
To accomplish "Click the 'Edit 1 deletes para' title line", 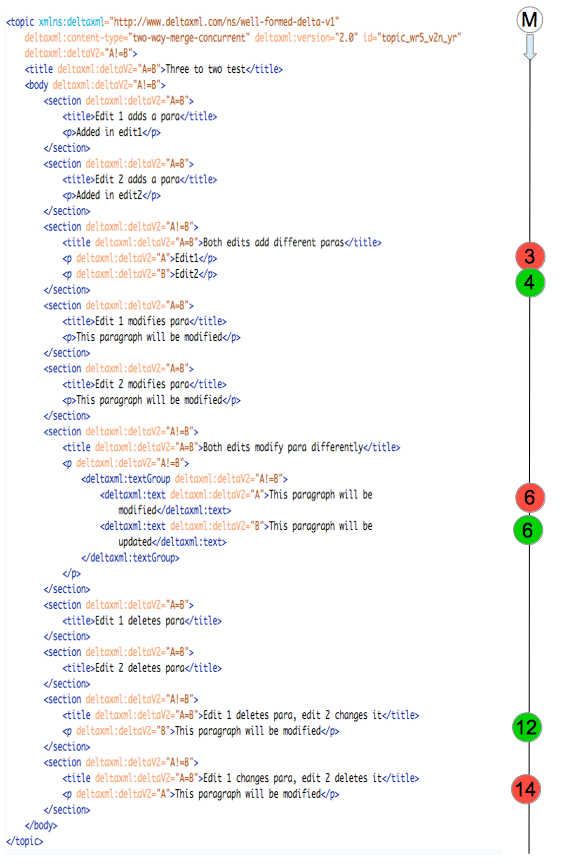I will pos(142,621).
